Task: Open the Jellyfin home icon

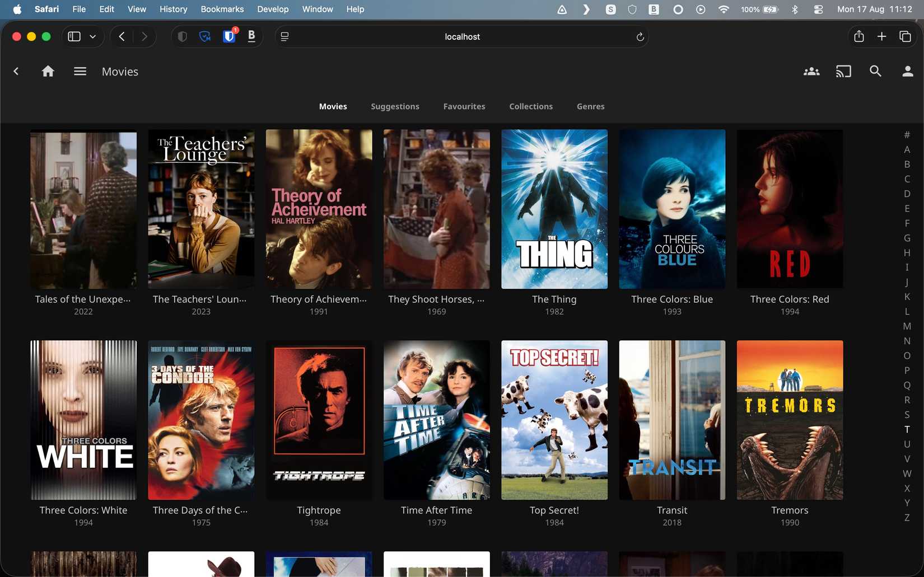Action: [x=48, y=71]
